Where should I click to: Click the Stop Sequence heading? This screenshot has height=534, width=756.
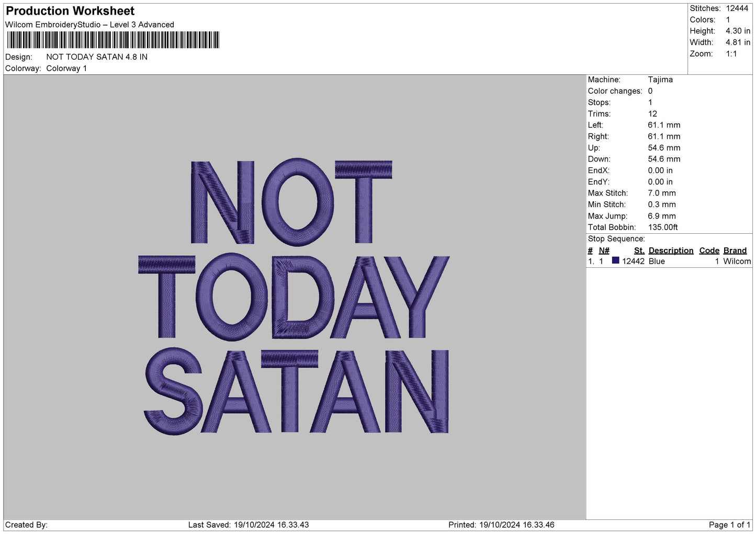pyautogui.click(x=616, y=239)
